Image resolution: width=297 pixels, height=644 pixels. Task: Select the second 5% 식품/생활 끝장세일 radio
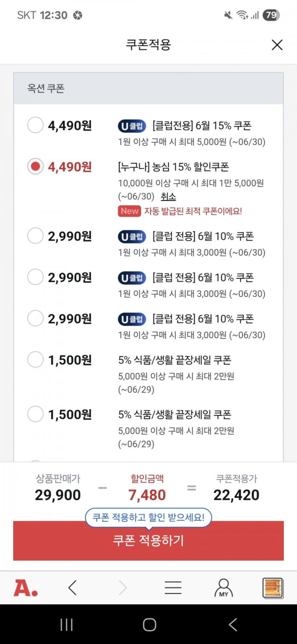click(35, 414)
